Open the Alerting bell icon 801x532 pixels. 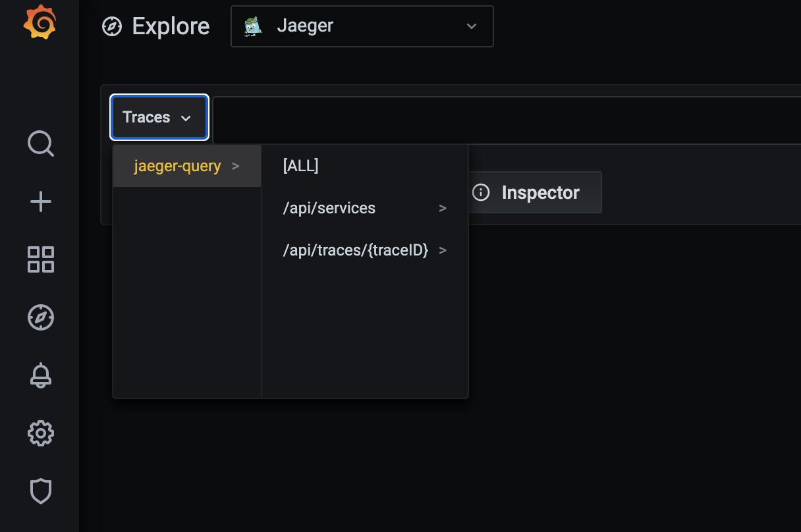click(x=41, y=375)
